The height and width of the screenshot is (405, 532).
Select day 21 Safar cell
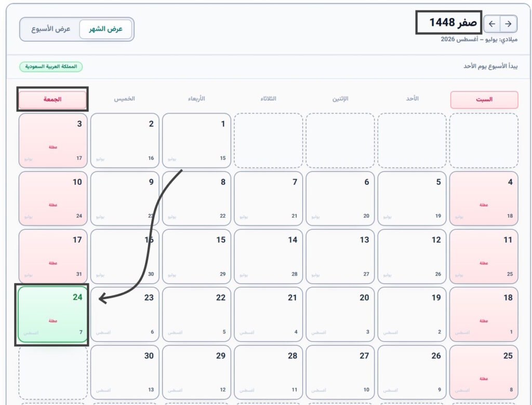click(x=269, y=315)
